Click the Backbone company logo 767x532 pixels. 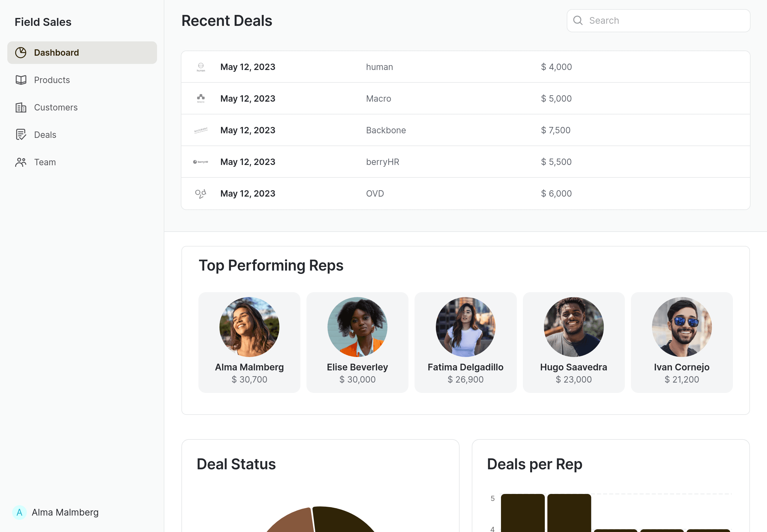point(201,130)
